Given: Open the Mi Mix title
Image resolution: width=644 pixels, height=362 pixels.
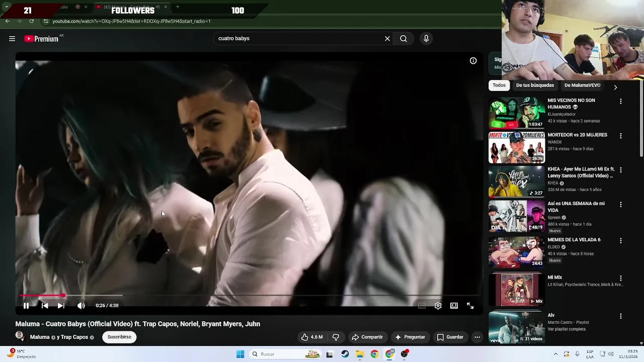Looking at the screenshot, I should coord(554,278).
